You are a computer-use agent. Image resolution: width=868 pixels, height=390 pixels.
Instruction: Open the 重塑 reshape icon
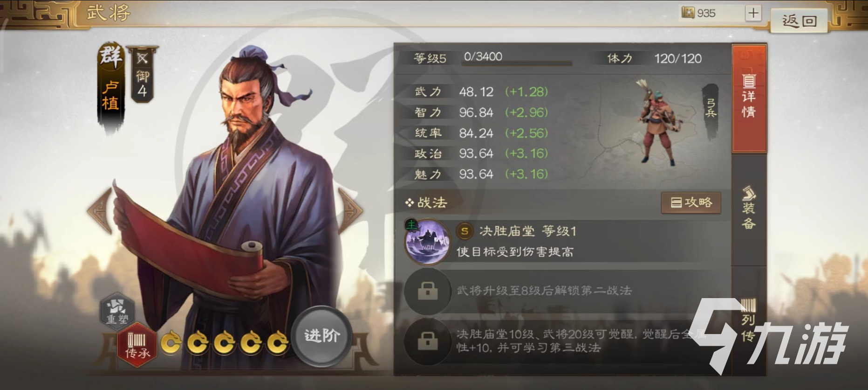[x=117, y=310]
